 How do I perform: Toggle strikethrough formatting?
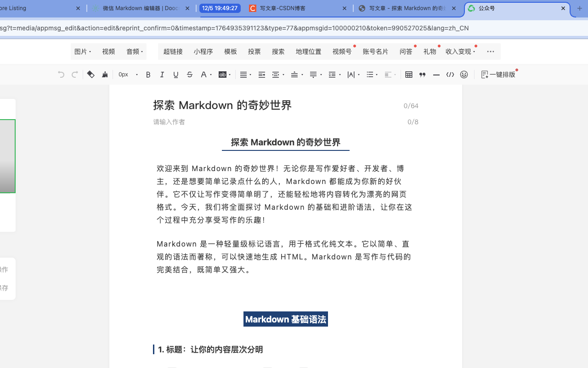click(190, 74)
